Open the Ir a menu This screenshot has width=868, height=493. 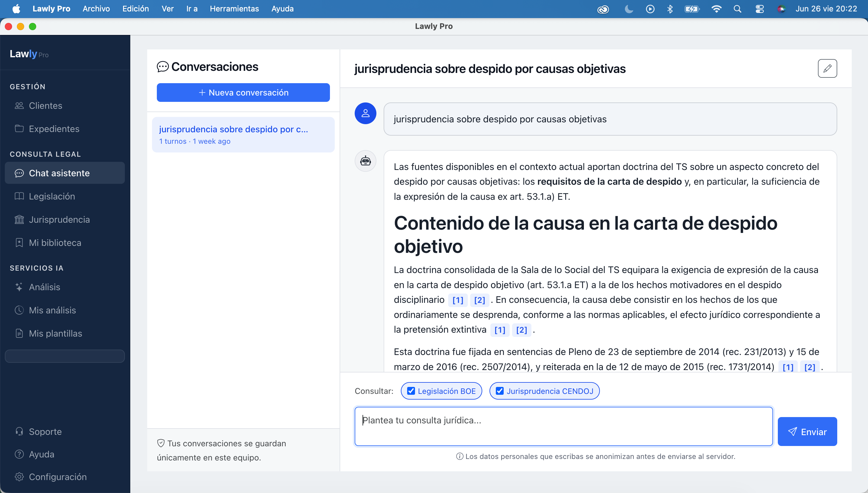click(192, 9)
